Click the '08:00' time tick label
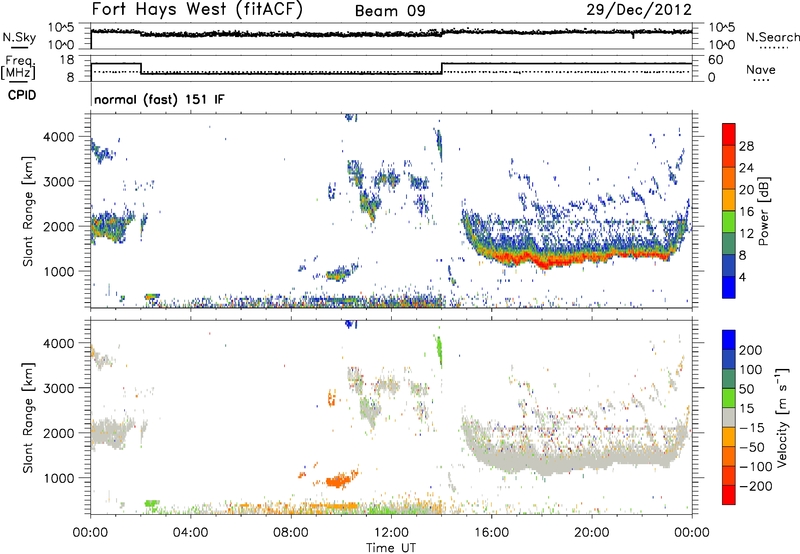This screenshot has width=800, height=554. pyautogui.click(x=291, y=533)
